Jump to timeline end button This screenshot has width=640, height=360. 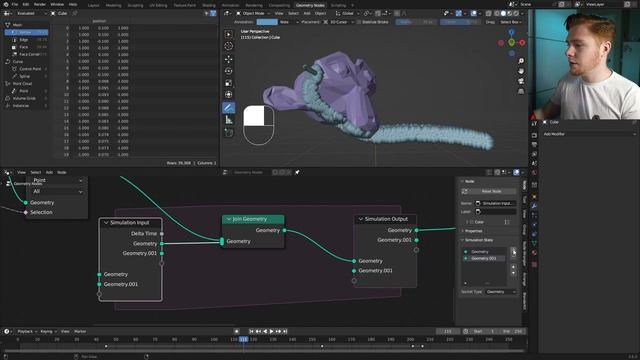click(285, 331)
